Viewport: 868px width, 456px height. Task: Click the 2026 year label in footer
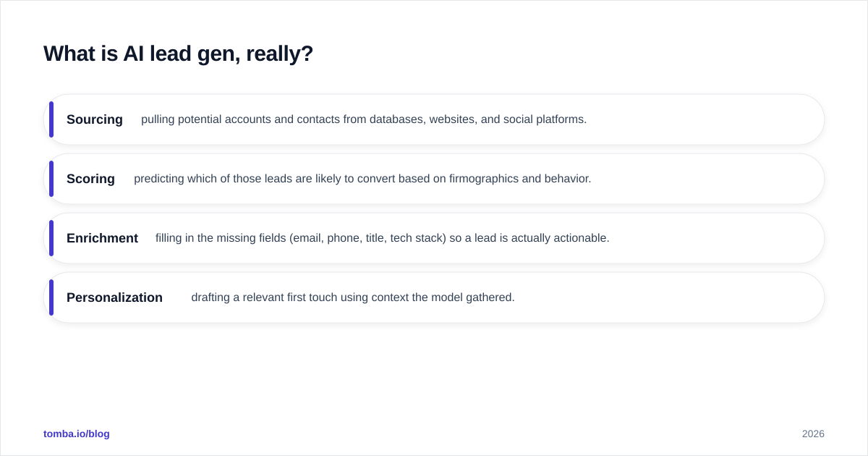pyautogui.click(x=813, y=434)
